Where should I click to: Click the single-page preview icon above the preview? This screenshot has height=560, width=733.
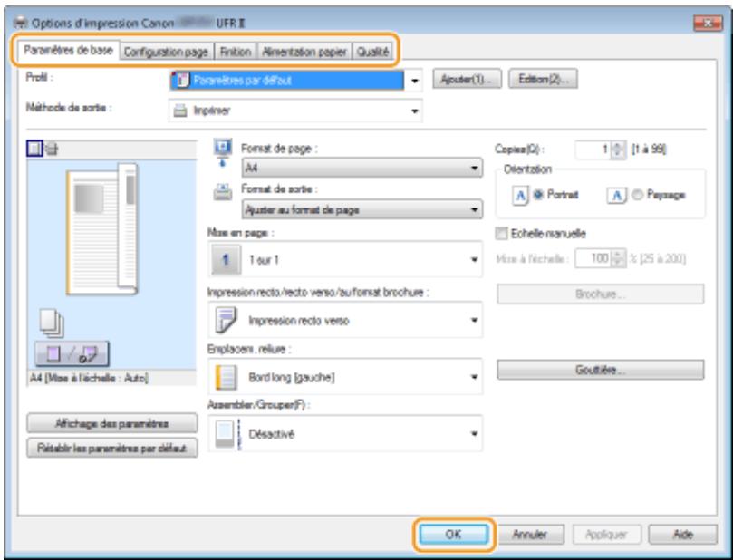point(34,150)
